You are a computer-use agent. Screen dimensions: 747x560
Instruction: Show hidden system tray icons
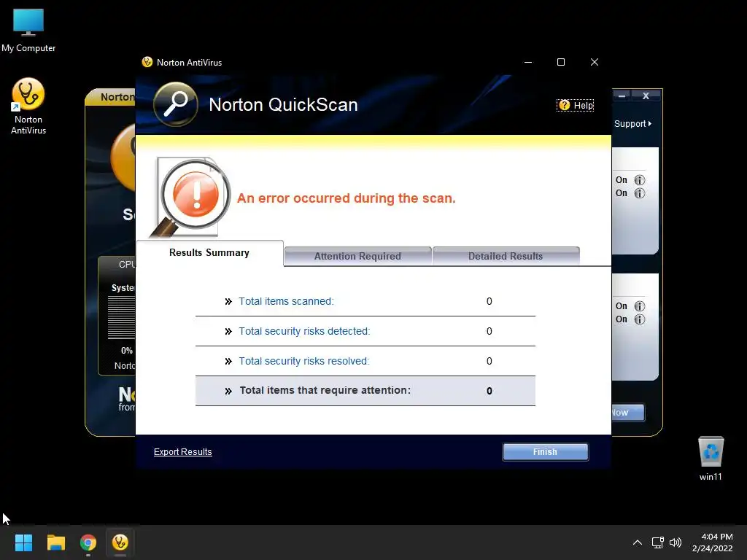[x=638, y=542]
